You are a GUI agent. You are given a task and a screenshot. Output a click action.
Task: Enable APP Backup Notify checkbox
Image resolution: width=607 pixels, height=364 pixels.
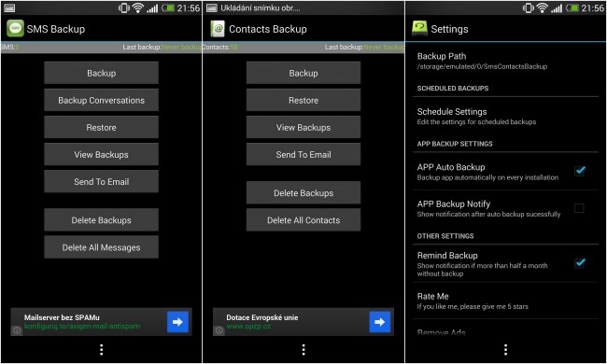pos(580,208)
